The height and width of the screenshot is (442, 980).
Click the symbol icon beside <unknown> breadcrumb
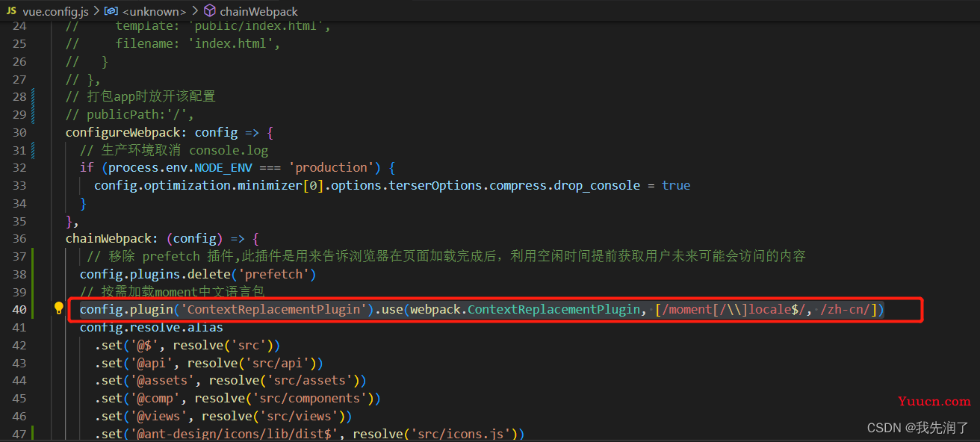pyautogui.click(x=111, y=11)
